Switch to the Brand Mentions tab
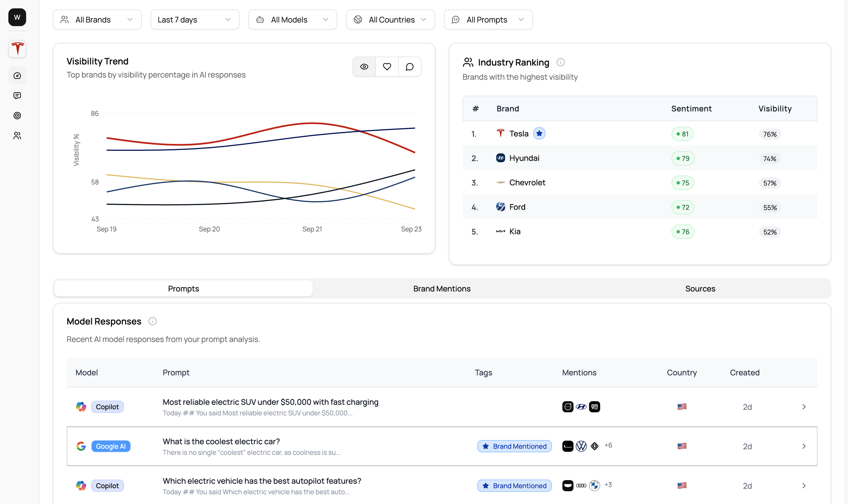The height and width of the screenshot is (504, 848). click(x=442, y=288)
